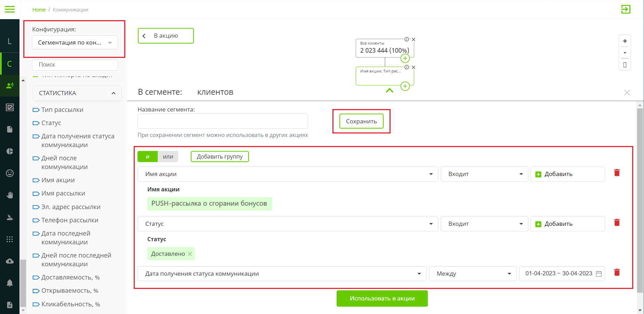Screen dimensions: 644x314
Task: Open the hamburger menu
Action: click(x=10, y=9)
